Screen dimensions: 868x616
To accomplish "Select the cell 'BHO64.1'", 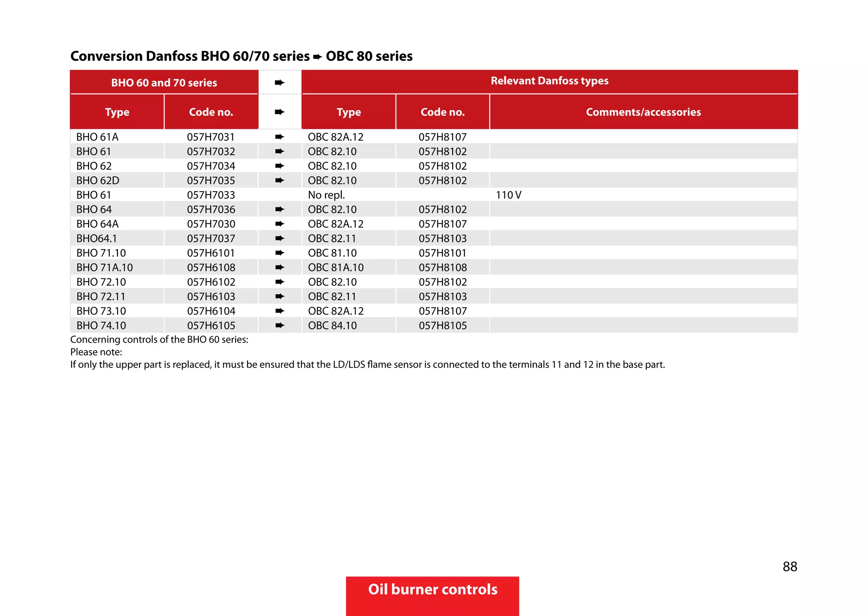I will 97,239.
